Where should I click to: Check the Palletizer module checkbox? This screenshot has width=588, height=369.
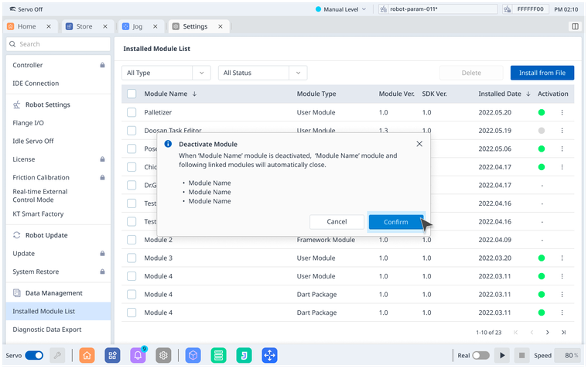tap(132, 112)
